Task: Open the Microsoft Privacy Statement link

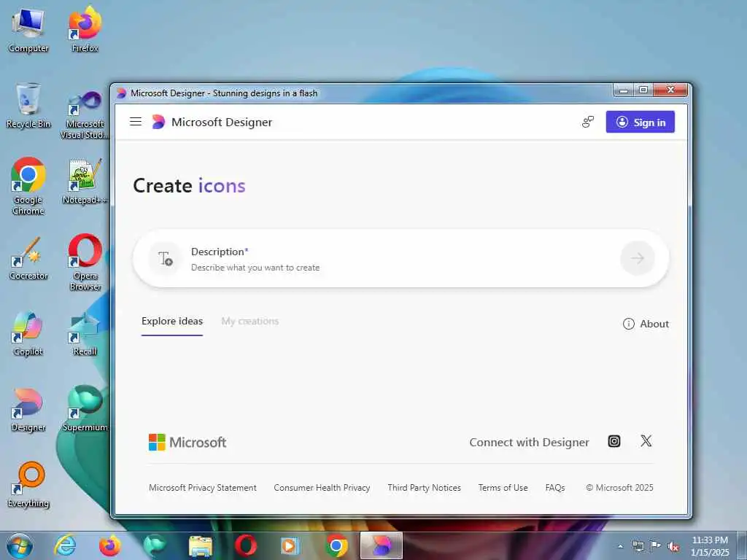Action: click(x=203, y=488)
